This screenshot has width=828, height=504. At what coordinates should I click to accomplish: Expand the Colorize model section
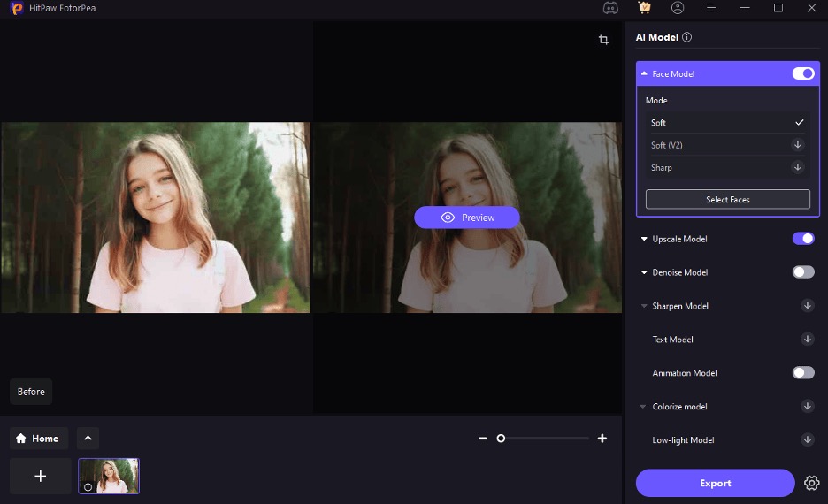point(644,407)
